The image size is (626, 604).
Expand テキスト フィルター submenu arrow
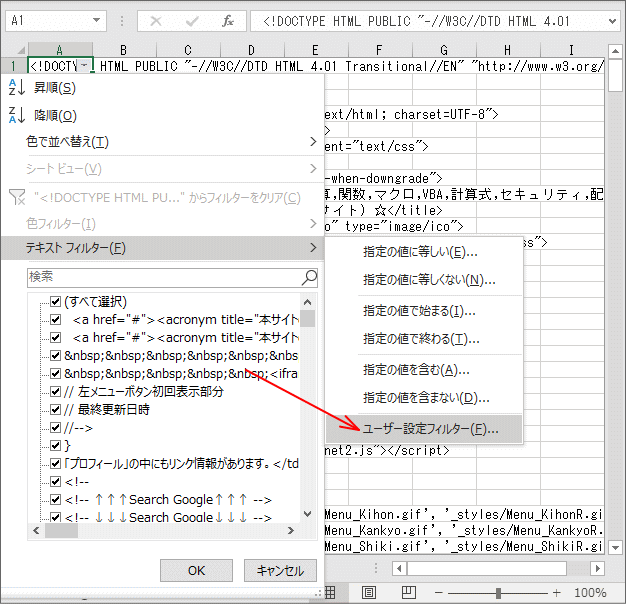click(x=313, y=248)
